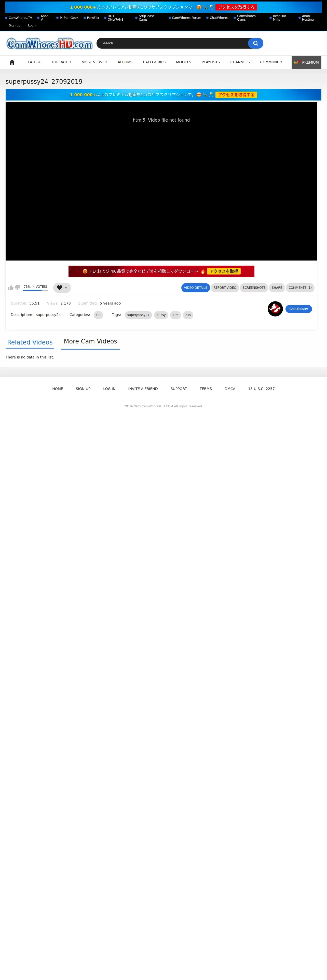This screenshot has height=980, width=327.
Task: Select the REPORT VIDEO tab
Action: (225, 288)
